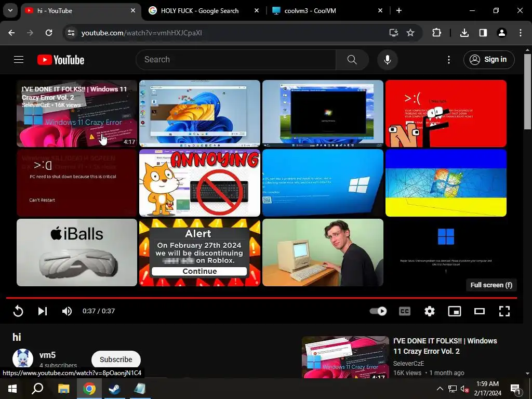Image resolution: width=532 pixels, height=399 pixels.
Task: Open YouTube settings three-dot menu
Action: (448, 60)
